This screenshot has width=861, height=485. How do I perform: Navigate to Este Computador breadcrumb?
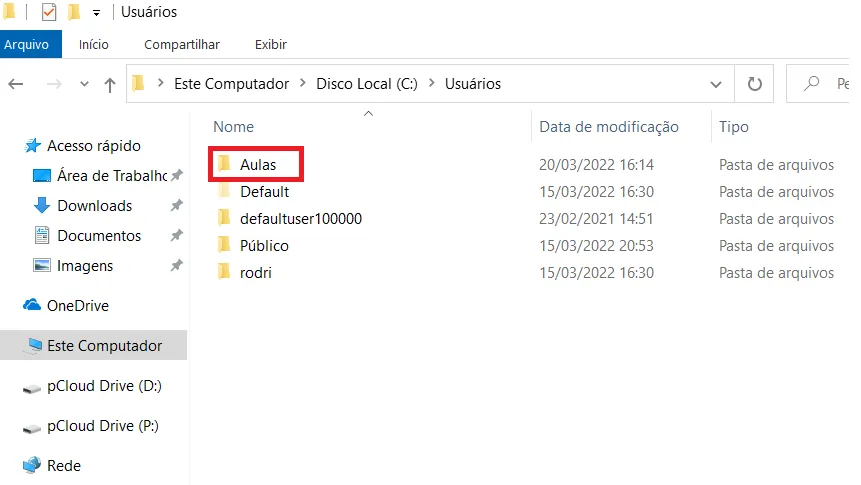[231, 83]
